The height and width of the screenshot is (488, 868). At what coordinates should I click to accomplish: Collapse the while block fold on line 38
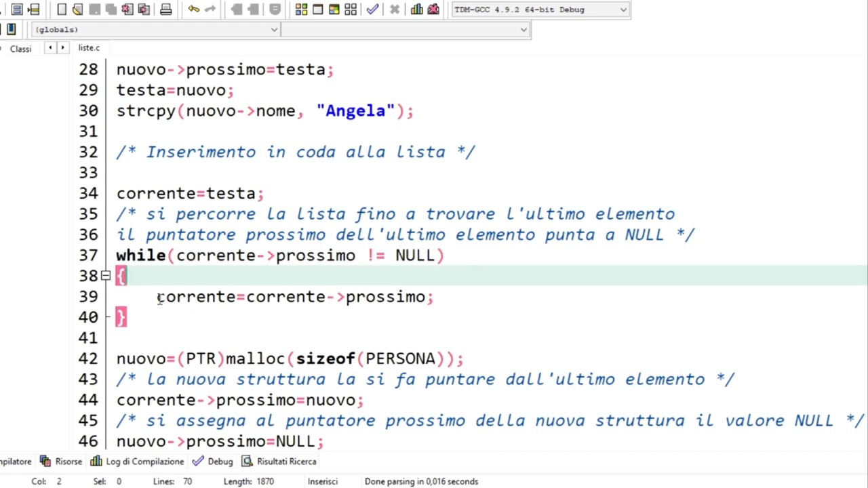(x=106, y=276)
